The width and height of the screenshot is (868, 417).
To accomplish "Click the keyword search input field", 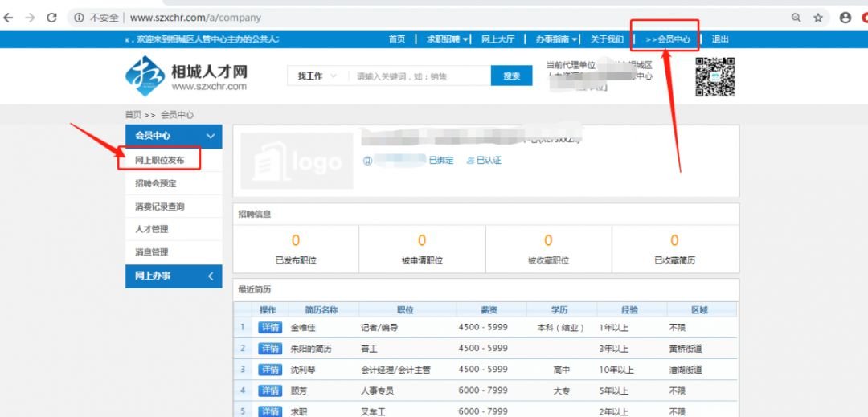I will [x=420, y=76].
